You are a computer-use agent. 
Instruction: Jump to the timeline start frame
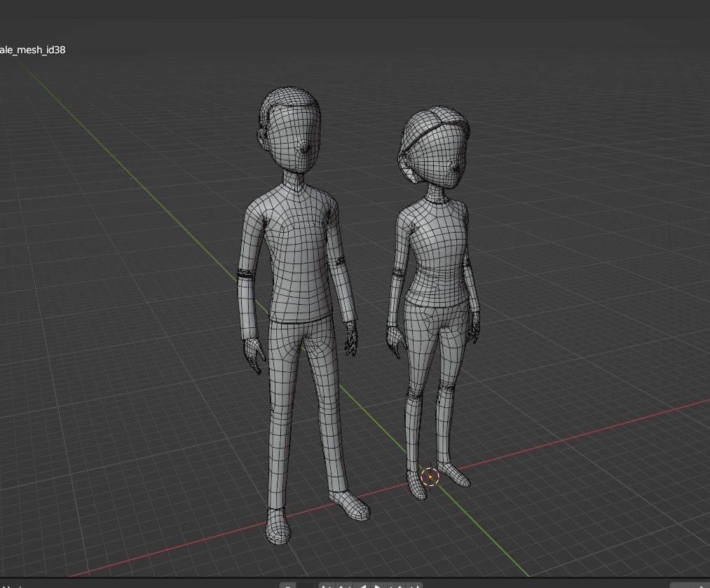[327, 585]
